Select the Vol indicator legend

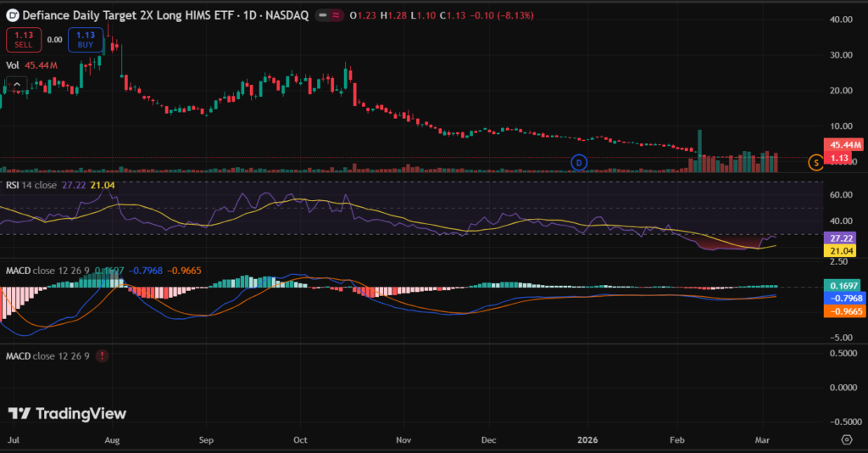coord(13,64)
